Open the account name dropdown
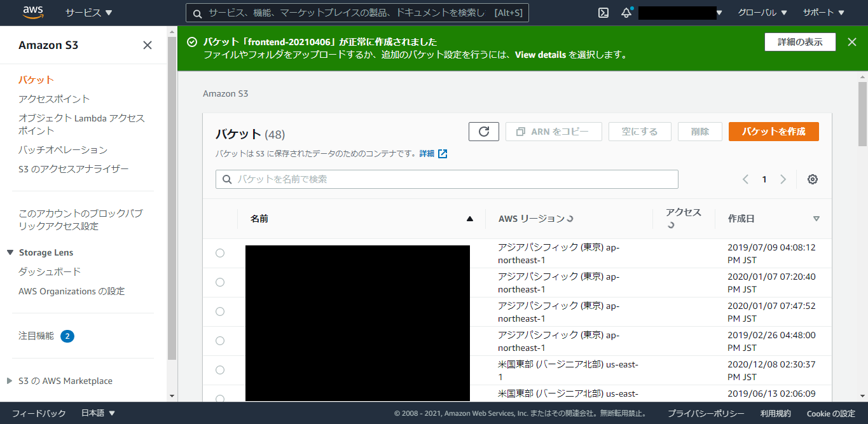This screenshot has height=424, width=868. (680, 13)
